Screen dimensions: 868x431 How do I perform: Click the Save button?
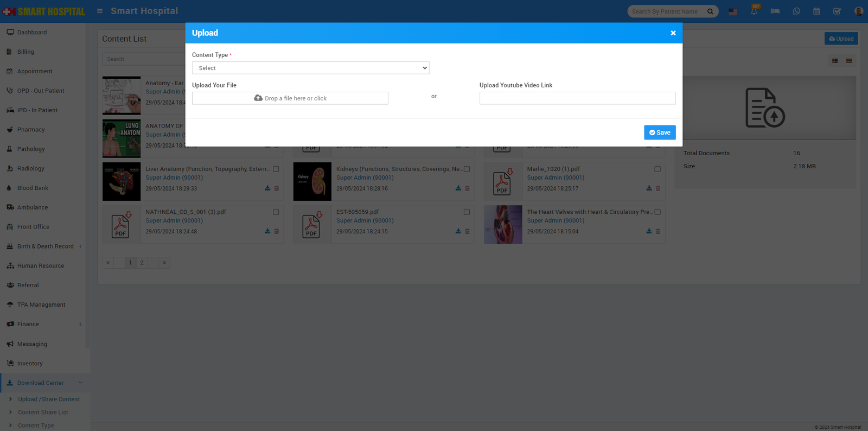coord(660,132)
